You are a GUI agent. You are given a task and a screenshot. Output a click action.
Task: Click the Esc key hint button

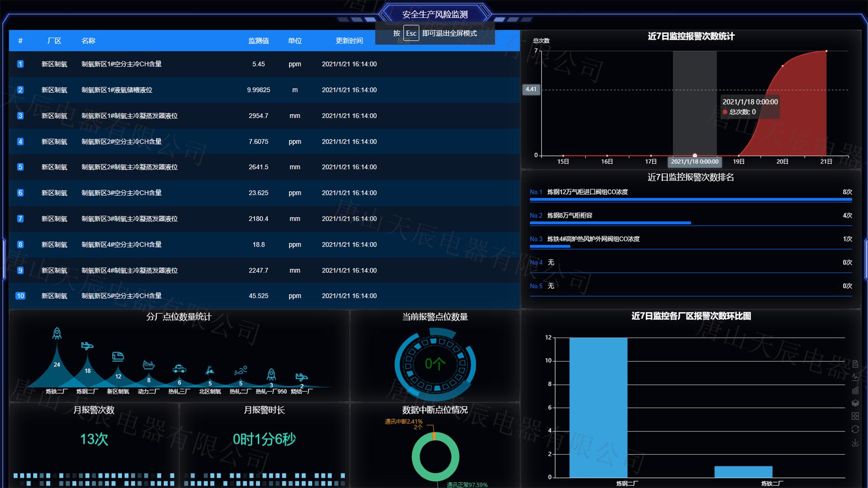click(x=411, y=33)
